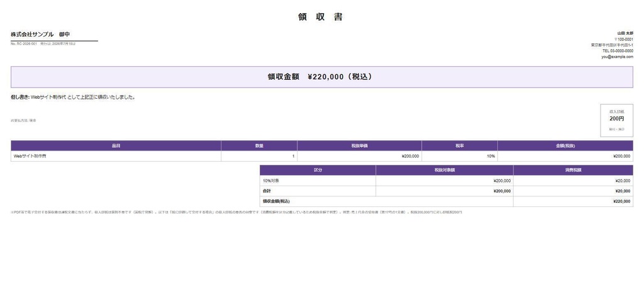Click the 領収書 title heading
644x287 pixels.
point(321,17)
